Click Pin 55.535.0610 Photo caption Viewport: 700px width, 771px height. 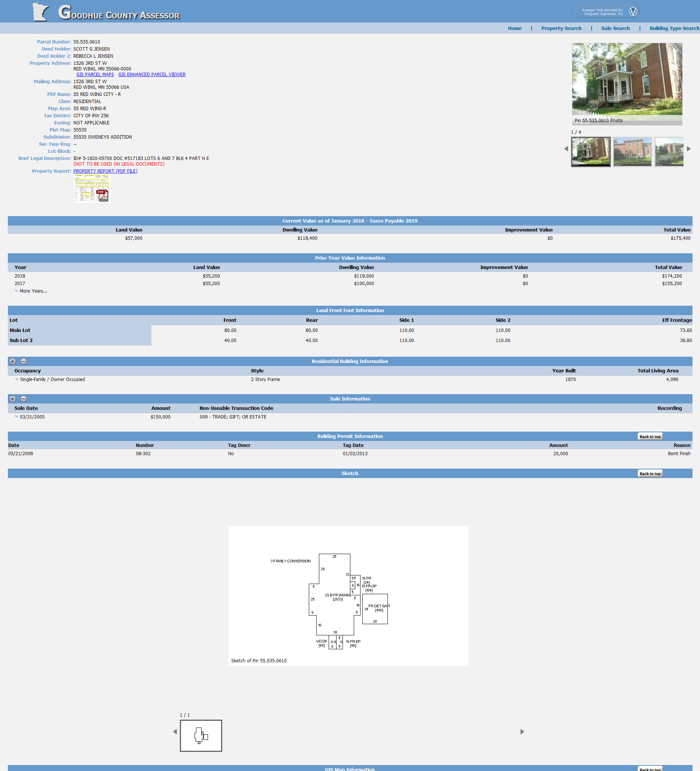598,121
